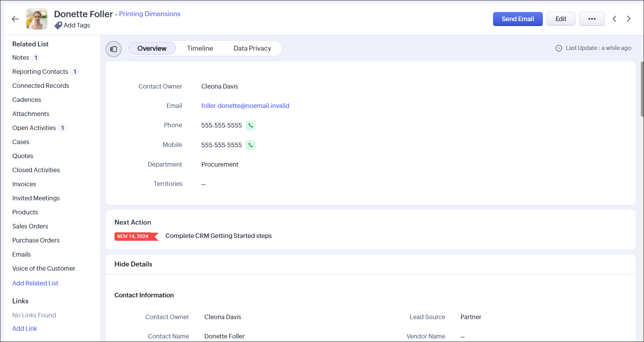Click the foller-donette email address link

[x=245, y=106]
